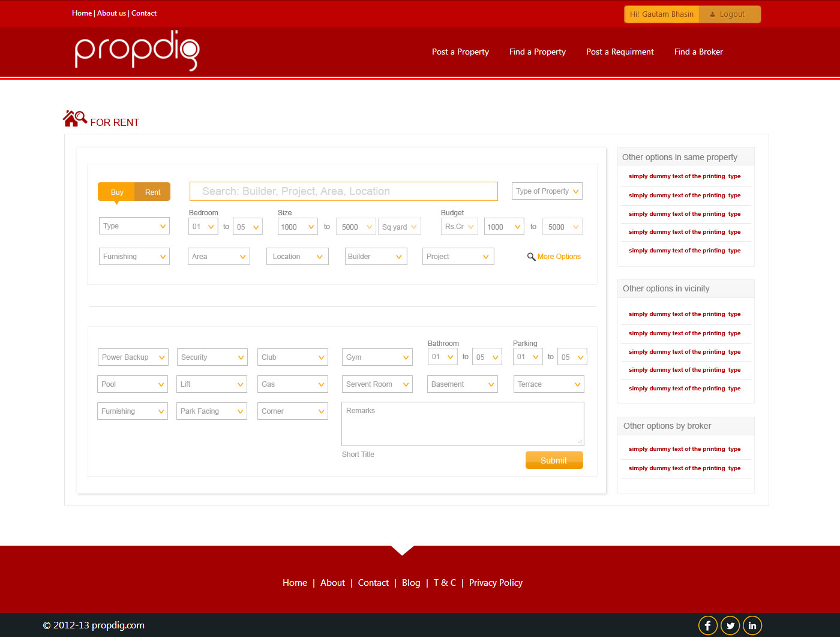Select a value from the Servent Room dropdown
Viewport: 840px width, 638px height.
coord(377,384)
